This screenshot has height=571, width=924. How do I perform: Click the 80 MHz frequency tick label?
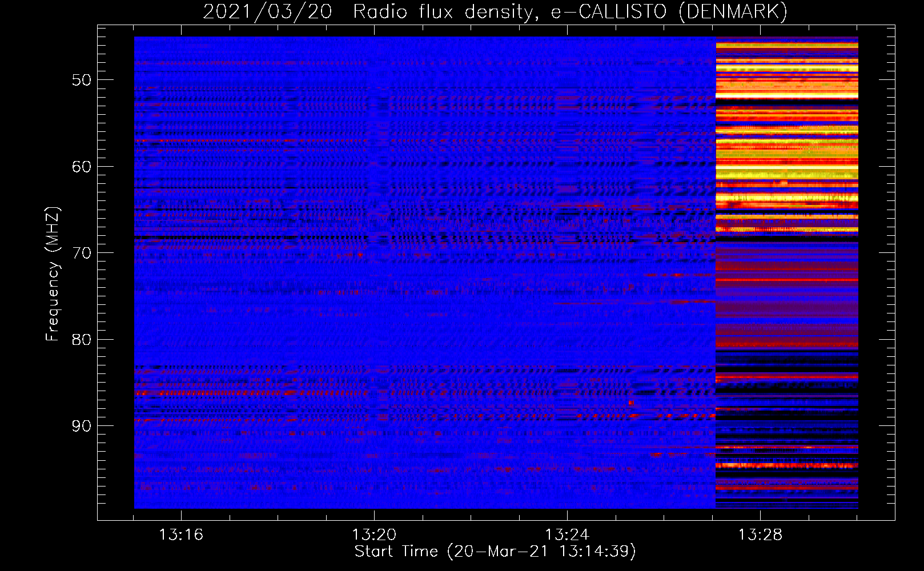click(82, 340)
